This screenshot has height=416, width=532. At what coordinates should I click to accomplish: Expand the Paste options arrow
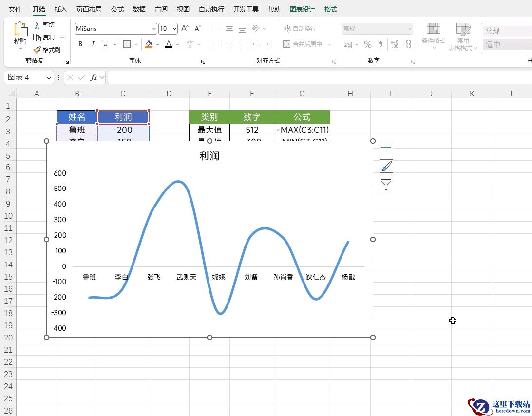pyautogui.click(x=20, y=49)
